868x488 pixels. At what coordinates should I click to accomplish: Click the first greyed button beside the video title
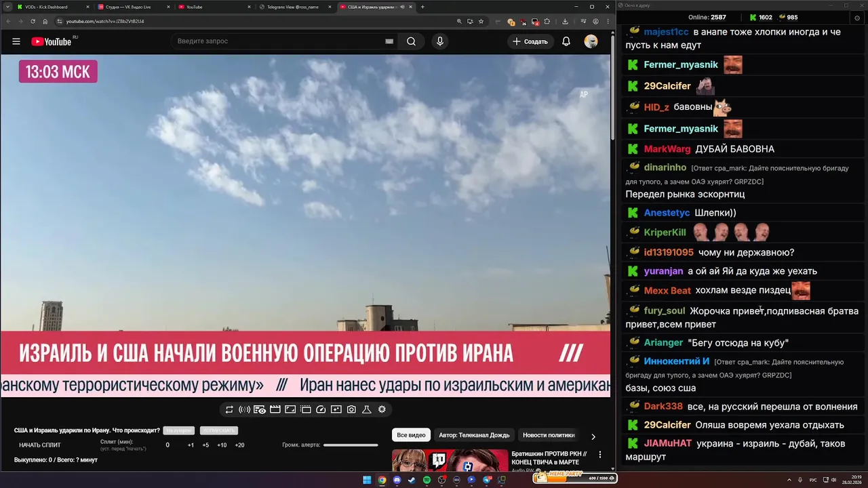[x=179, y=430]
